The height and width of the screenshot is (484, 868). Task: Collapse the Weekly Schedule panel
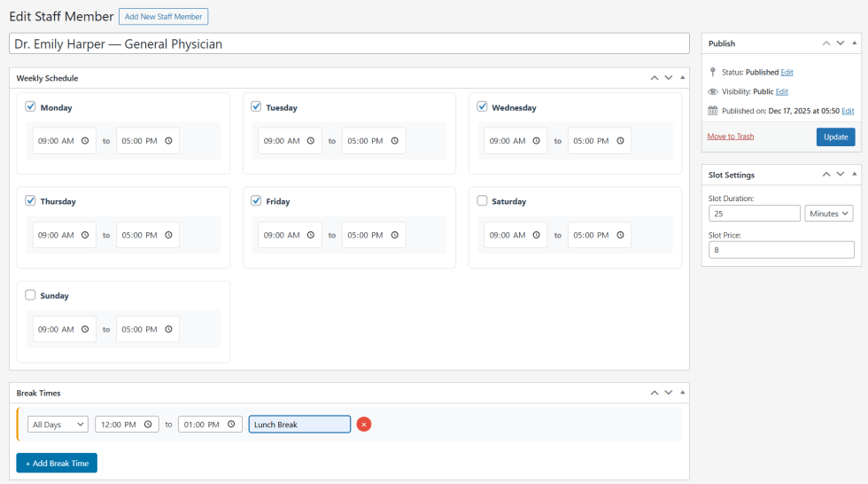[682, 78]
